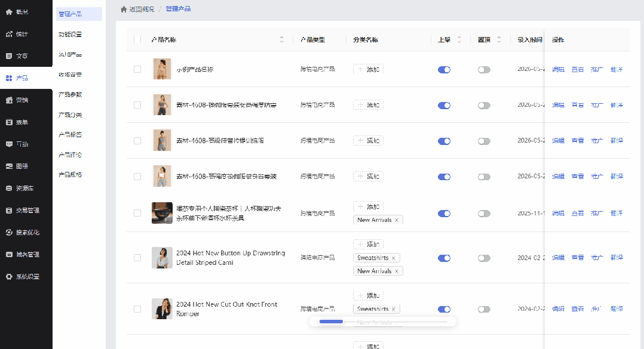Viewport: 644px width, 349px height.
Task: Sort by 置顶 column arrows
Action: tap(499, 40)
